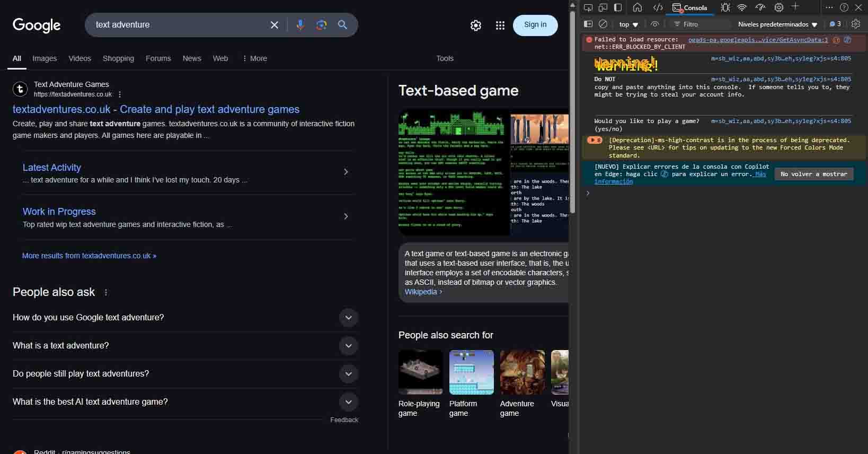Image resolution: width=868 pixels, height=454 pixels.
Task: Open 'Niveles predeterminados' log levels dropdown
Action: (x=777, y=24)
